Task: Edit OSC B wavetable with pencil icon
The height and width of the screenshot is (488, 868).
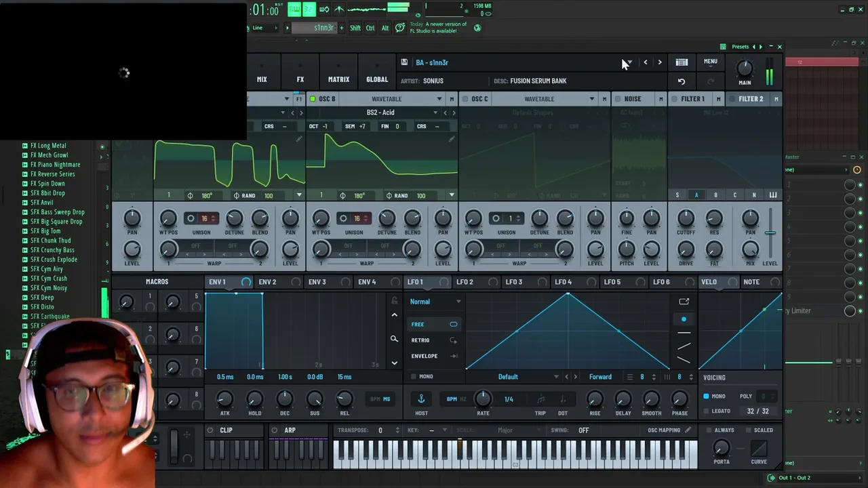Action: pos(452,139)
